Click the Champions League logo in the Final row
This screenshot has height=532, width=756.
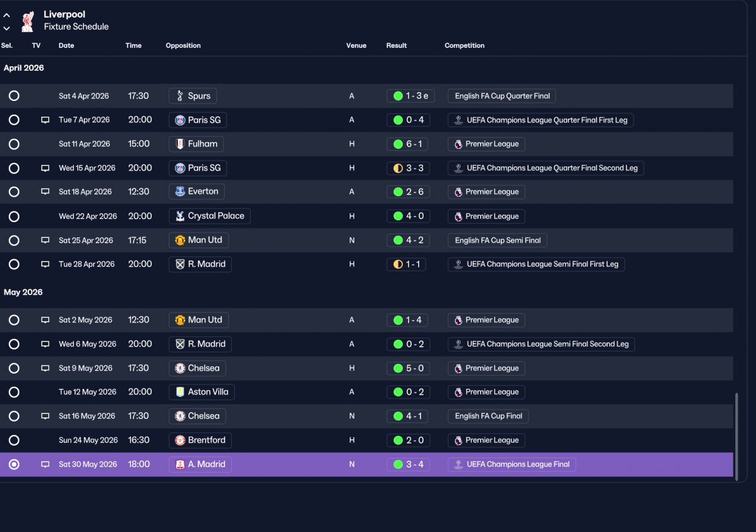click(x=458, y=464)
